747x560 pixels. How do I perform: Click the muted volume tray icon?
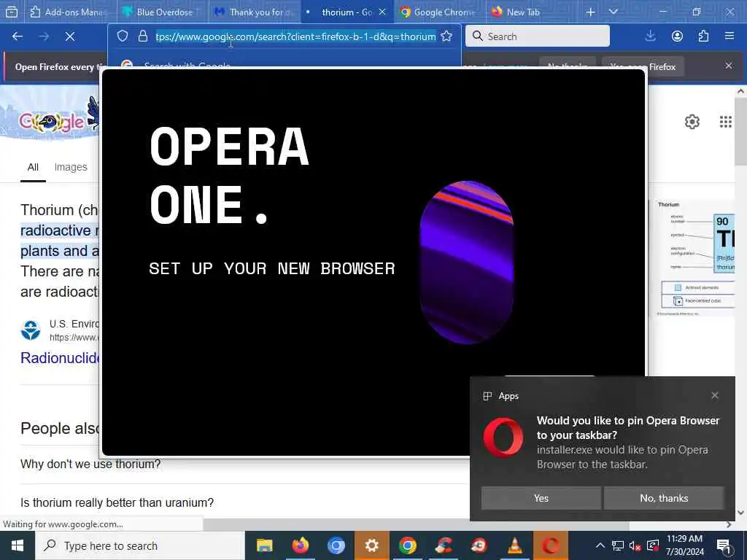(635, 545)
